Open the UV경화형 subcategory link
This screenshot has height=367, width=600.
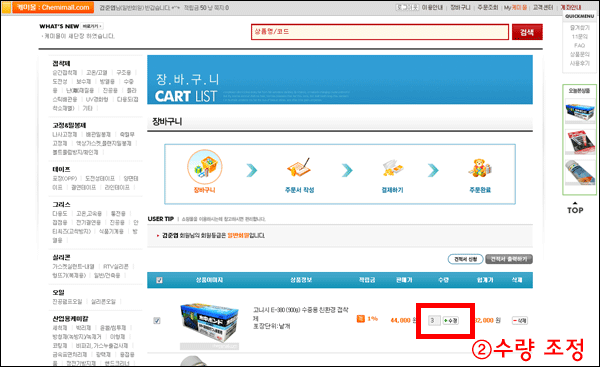(97, 99)
